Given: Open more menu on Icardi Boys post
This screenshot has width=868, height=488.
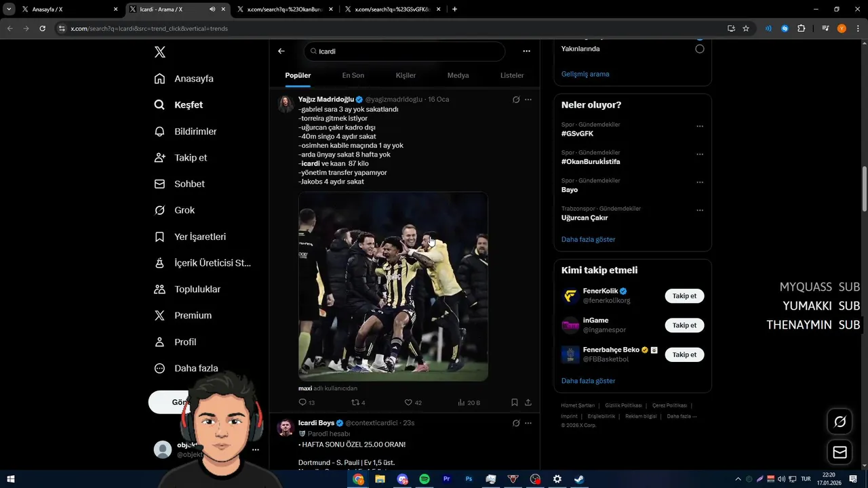Looking at the screenshot, I should (528, 423).
